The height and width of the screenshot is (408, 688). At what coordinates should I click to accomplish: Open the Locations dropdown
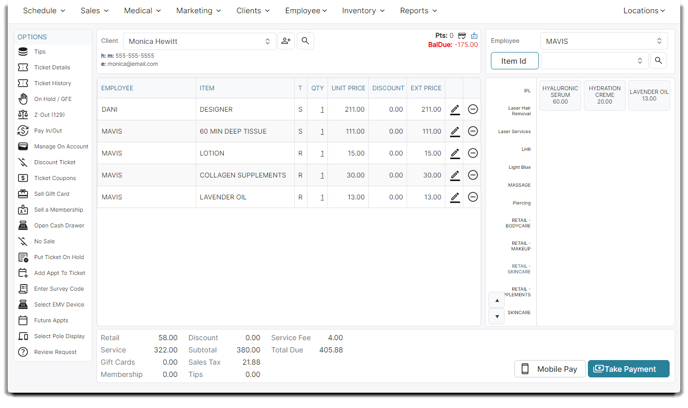pos(644,11)
